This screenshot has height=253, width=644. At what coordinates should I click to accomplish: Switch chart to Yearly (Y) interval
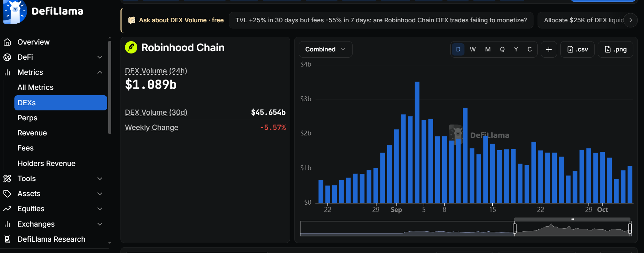click(516, 49)
